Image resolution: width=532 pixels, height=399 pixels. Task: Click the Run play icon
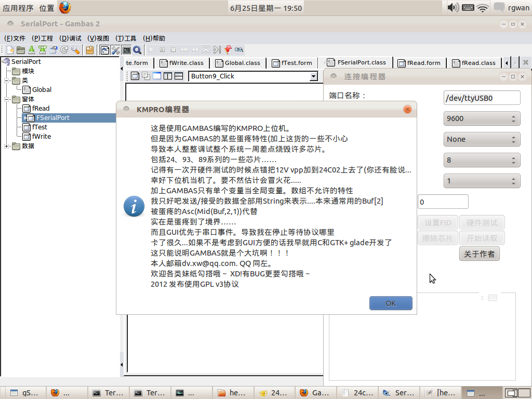click(151, 50)
